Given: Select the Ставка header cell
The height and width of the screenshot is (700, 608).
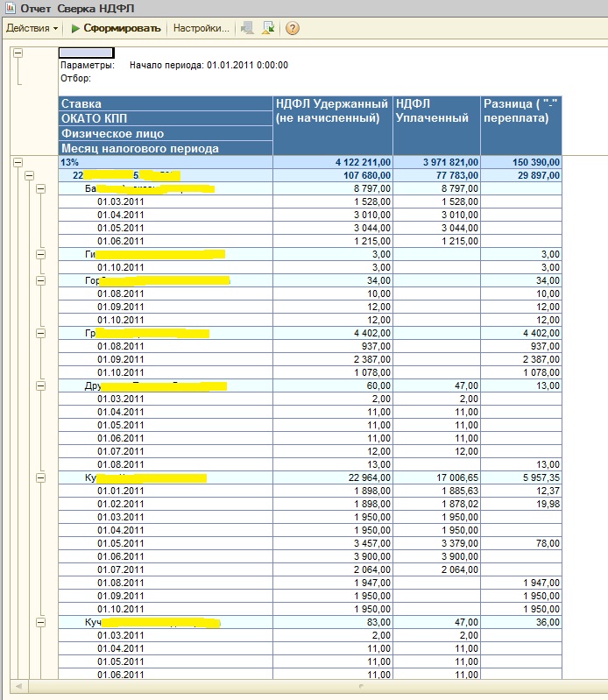Looking at the screenshot, I should click(166, 103).
